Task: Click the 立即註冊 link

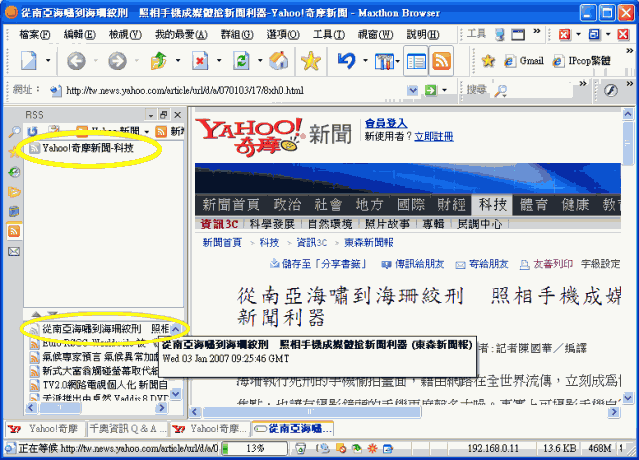Action: coord(434,136)
